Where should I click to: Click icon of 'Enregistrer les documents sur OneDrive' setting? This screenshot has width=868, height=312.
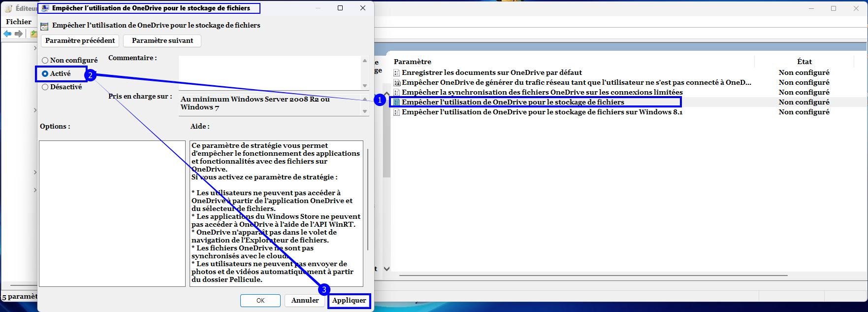pos(397,73)
